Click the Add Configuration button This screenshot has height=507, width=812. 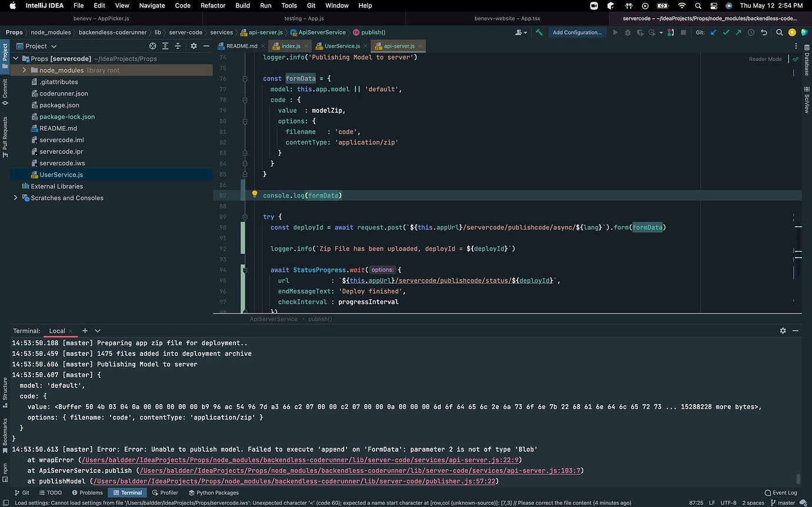pos(577,32)
